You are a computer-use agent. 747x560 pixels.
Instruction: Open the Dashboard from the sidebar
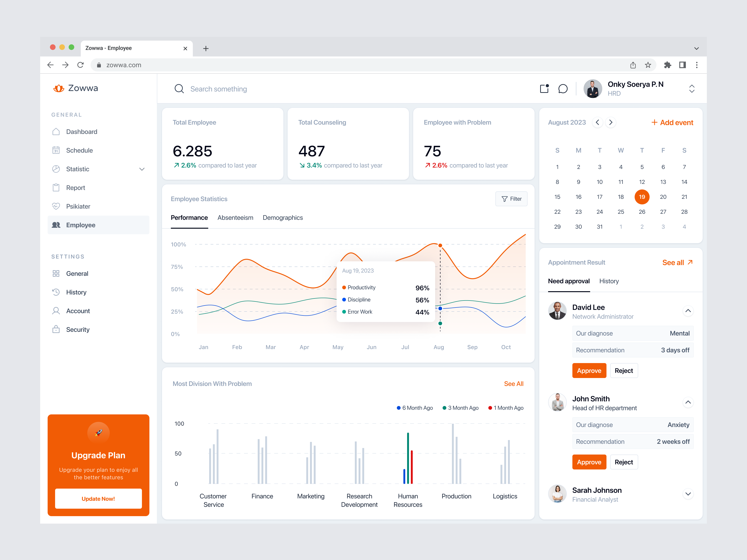(81, 132)
